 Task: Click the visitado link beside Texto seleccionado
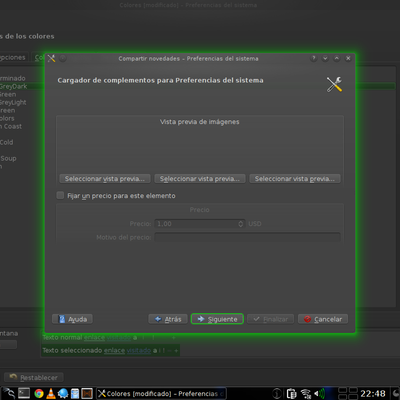pyautogui.click(x=139, y=350)
